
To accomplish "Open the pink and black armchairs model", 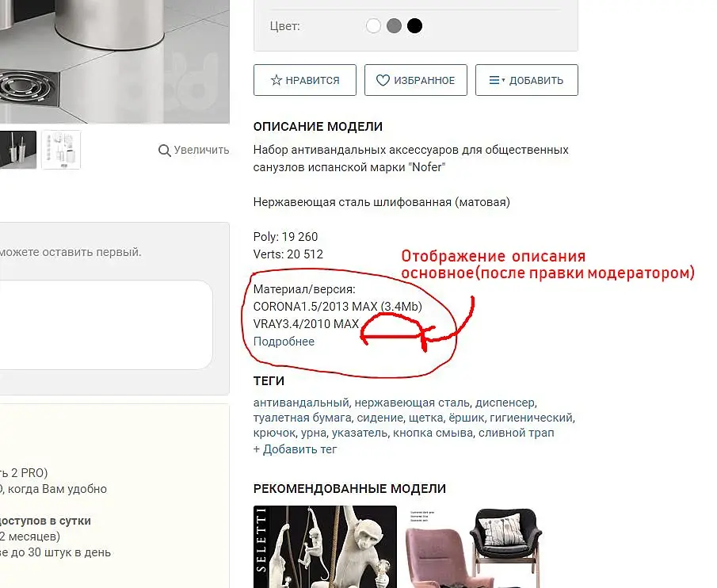I will pyautogui.click(x=475, y=547).
